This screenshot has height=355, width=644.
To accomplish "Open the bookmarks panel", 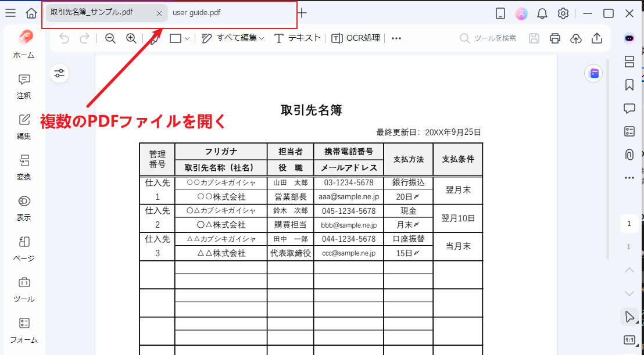I will coord(629,86).
